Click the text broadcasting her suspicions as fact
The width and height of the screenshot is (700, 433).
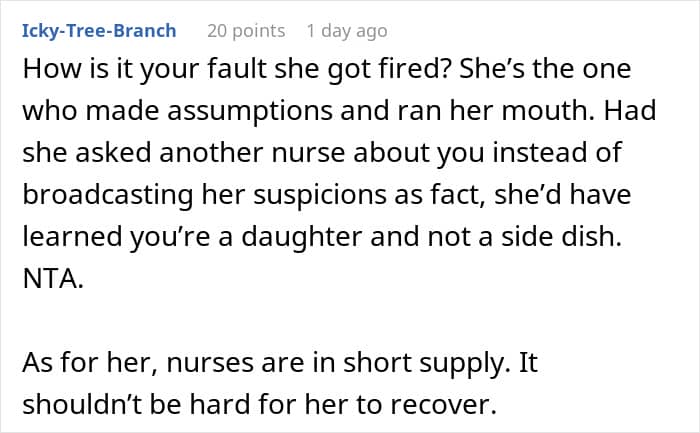254,195
